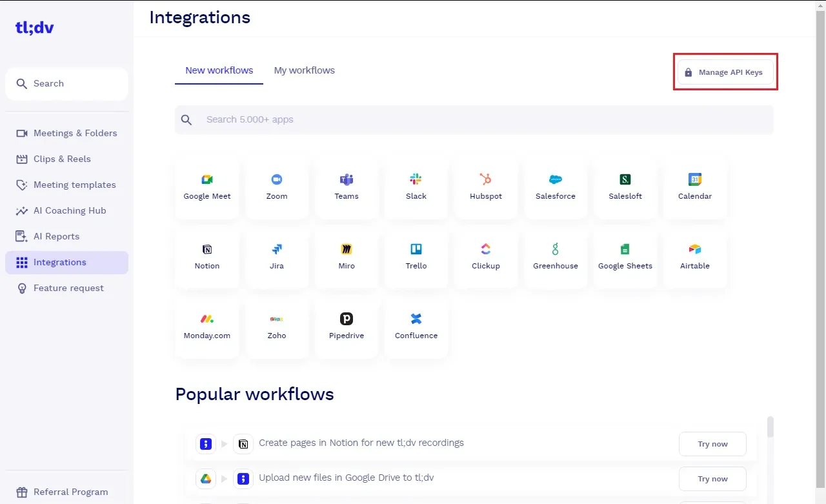Choose the Clickup integration
Viewport: 826px width, 504px height.
[486, 257]
